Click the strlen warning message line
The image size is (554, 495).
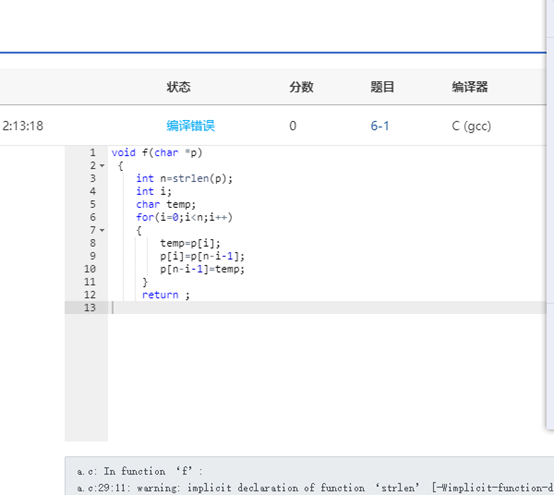tap(315, 488)
